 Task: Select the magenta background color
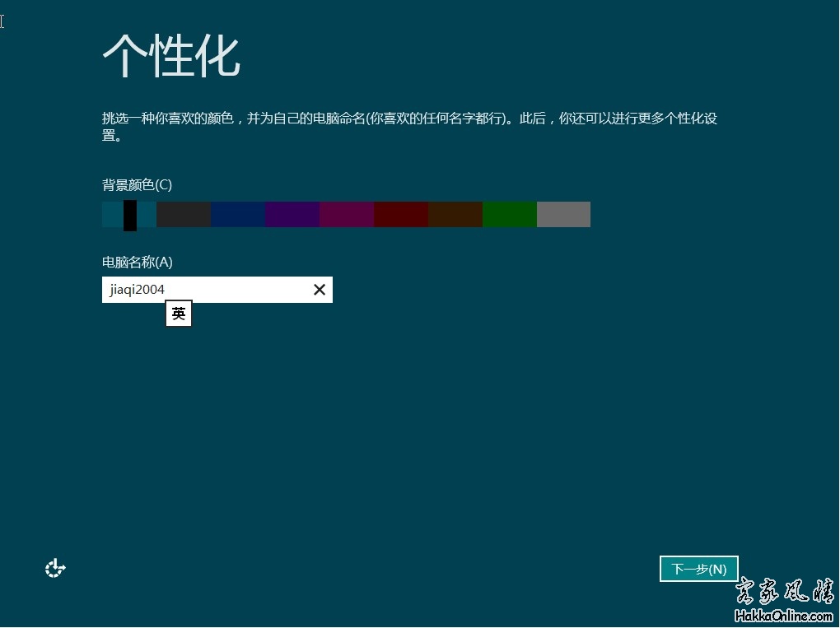(x=347, y=214)
